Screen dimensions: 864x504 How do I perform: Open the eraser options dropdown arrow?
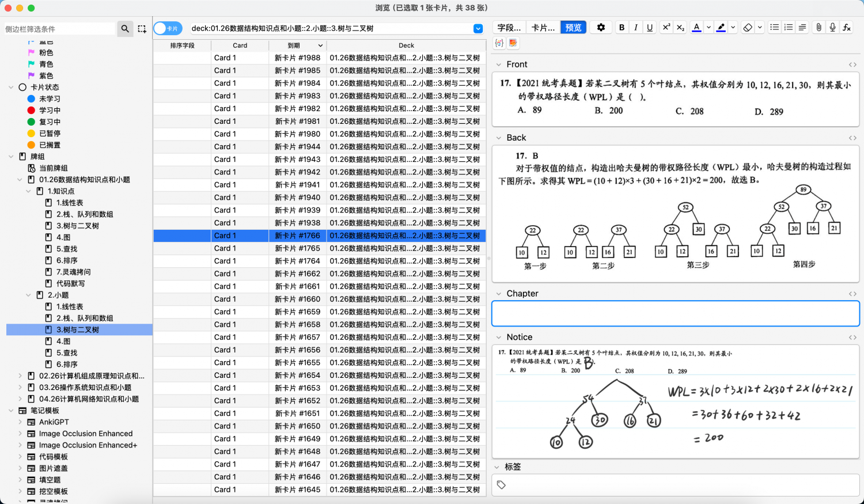click(760, 27)
